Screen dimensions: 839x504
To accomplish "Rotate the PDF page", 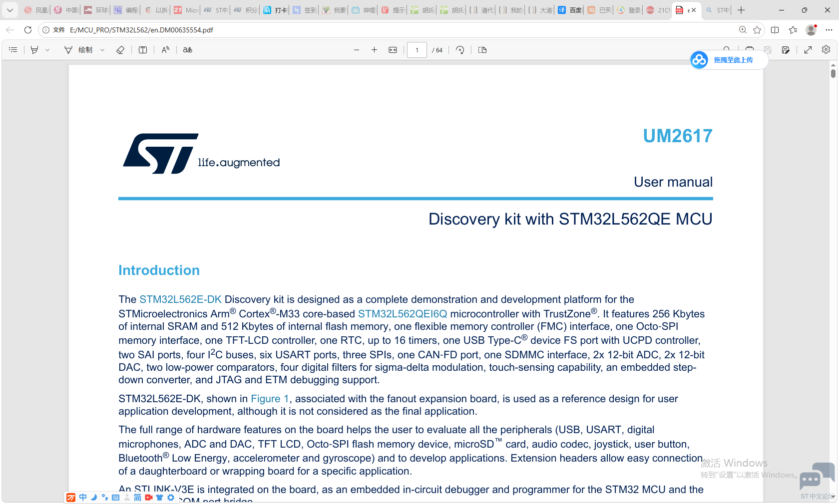I will pyautogui.click(x=460, y=50).
